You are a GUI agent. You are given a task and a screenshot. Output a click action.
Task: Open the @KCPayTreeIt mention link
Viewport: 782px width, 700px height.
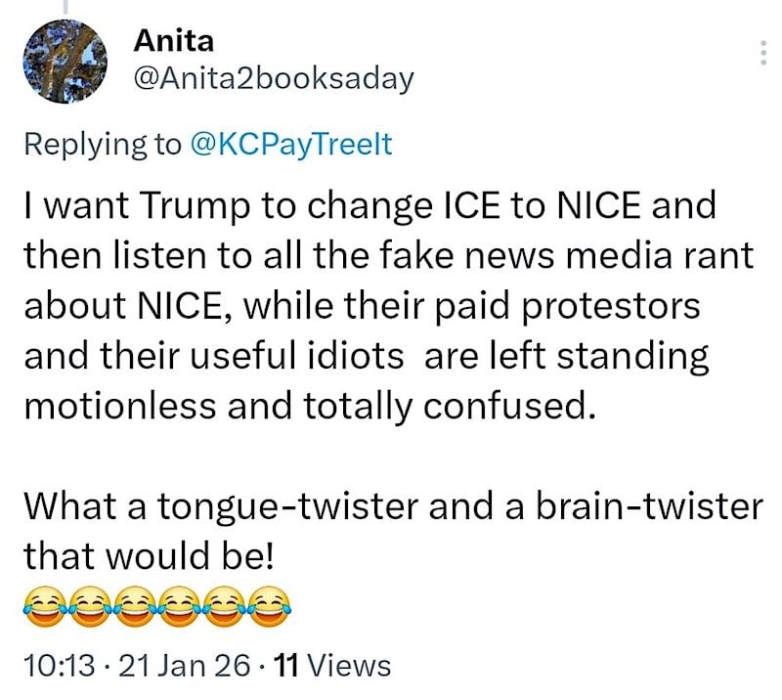[x=290, y=144]
